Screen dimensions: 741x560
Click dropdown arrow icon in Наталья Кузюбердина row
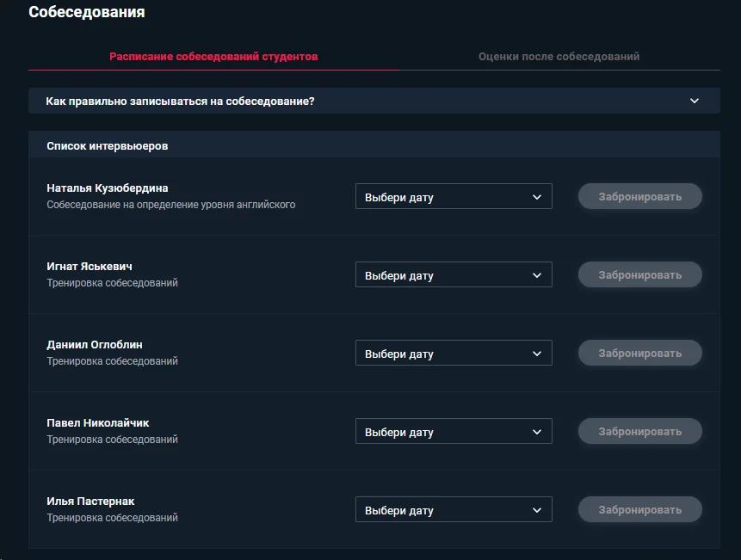537,197
